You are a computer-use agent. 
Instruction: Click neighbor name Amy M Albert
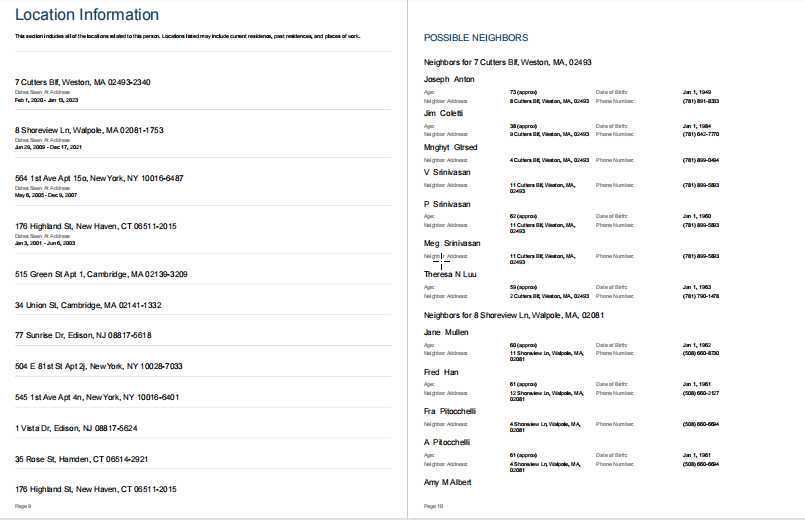447,483
